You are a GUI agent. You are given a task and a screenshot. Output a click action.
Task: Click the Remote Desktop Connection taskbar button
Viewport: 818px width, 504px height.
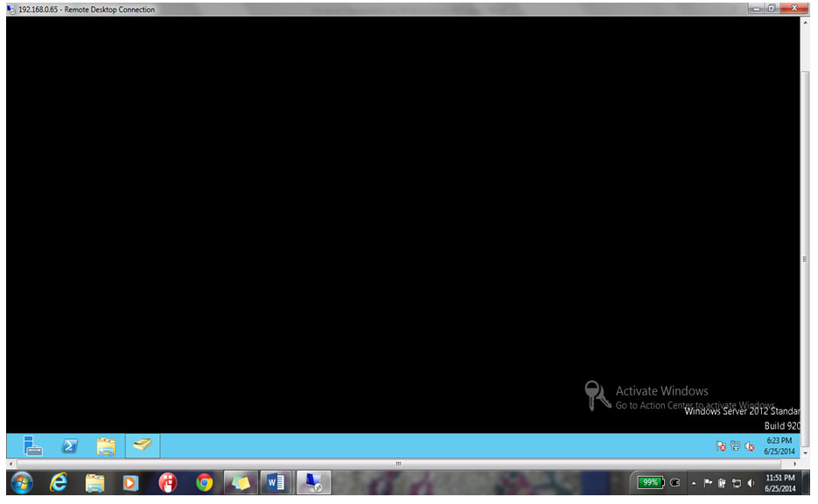pos(312,482)
